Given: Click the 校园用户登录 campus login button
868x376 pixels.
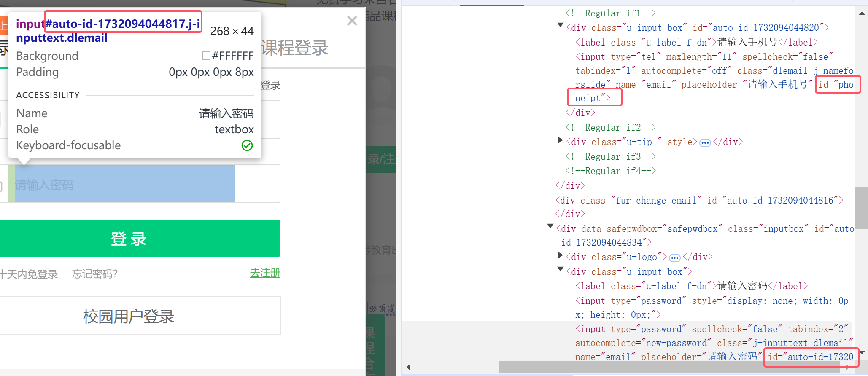Looking at the screenshot, I should tap(140, 316).
